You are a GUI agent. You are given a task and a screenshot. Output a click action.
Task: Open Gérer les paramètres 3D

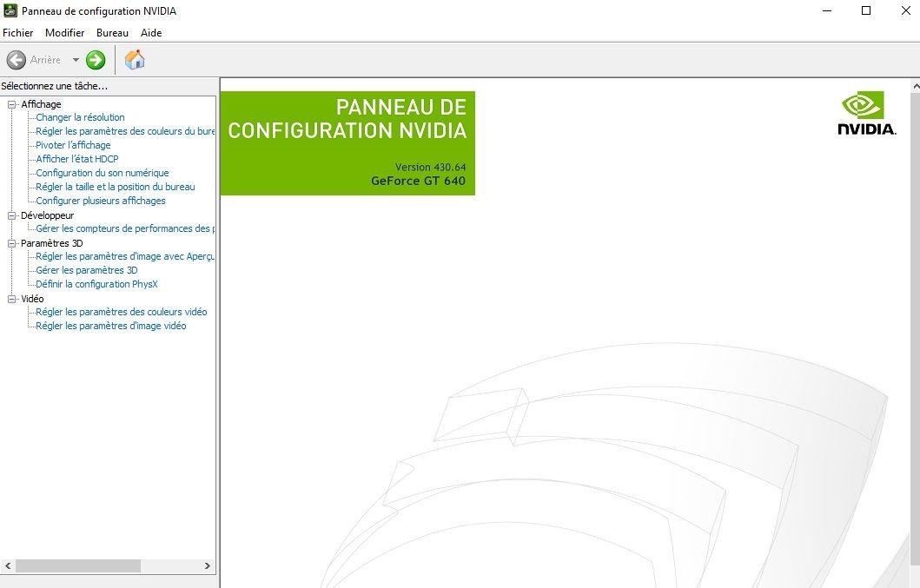point(87,270)
